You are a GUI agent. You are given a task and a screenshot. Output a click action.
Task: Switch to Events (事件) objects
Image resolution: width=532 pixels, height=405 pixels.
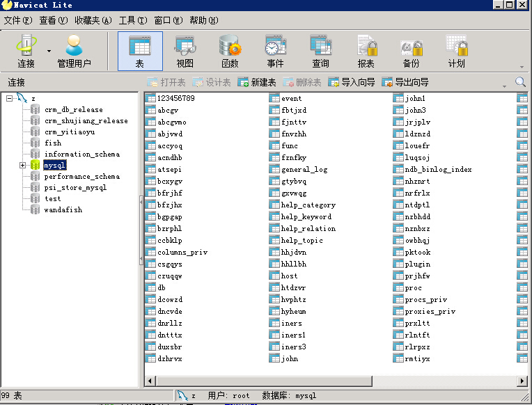point(275,51)
